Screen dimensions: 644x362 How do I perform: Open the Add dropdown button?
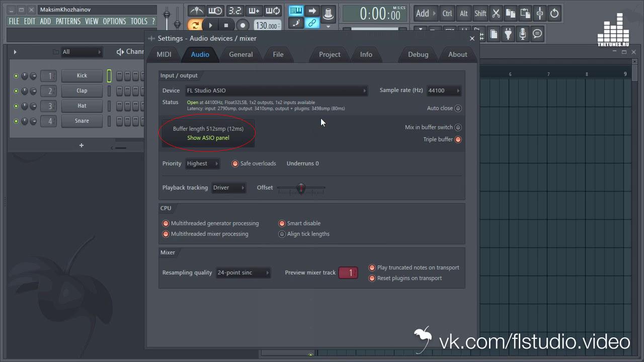click(x=426, y=14)
